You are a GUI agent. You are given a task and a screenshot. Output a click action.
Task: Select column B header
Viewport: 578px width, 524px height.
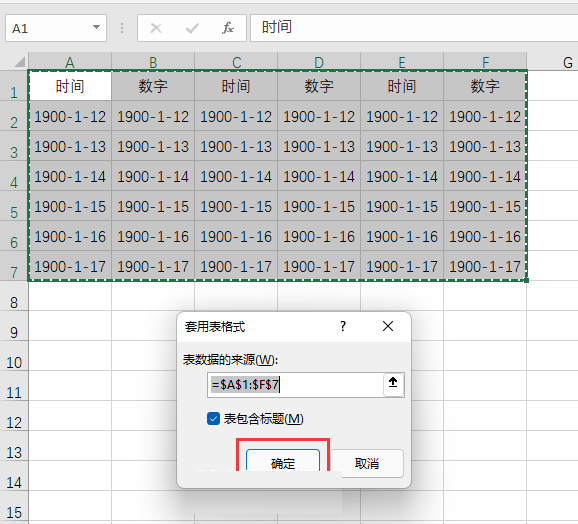[153, 62]
